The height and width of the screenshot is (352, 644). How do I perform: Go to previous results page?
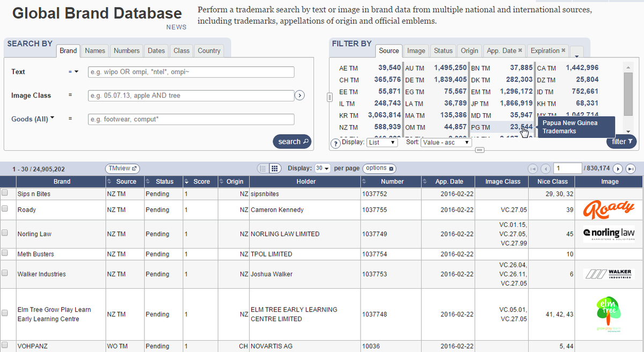point(545,168)
